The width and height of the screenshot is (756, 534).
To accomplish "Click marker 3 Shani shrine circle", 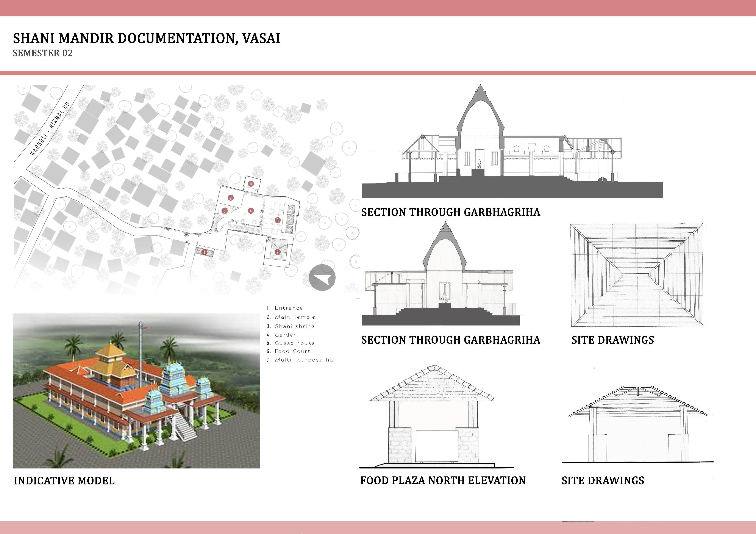I will 225,211.
